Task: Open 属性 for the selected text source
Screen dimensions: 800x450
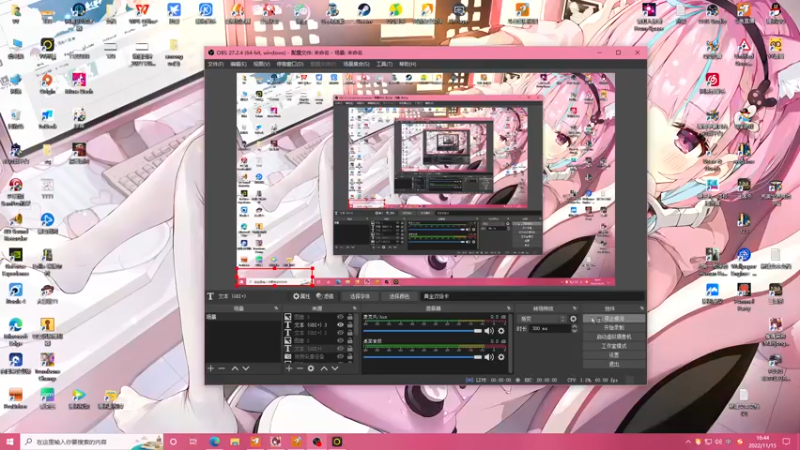Action: tap(302, 296)
